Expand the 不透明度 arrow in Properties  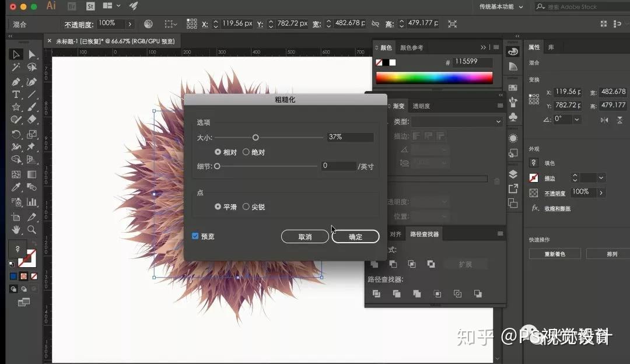[601, 192]
